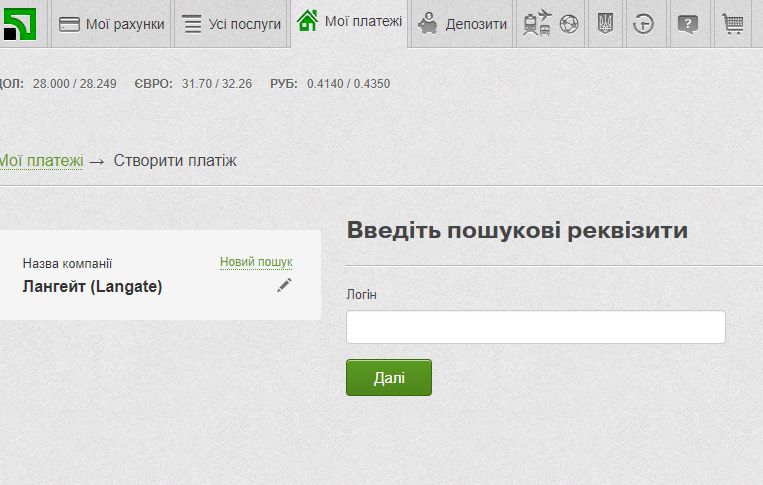Click the train and plane tickets icon
Image resolution: width=763 pixels, height=485 pixels.
point(537,24)
